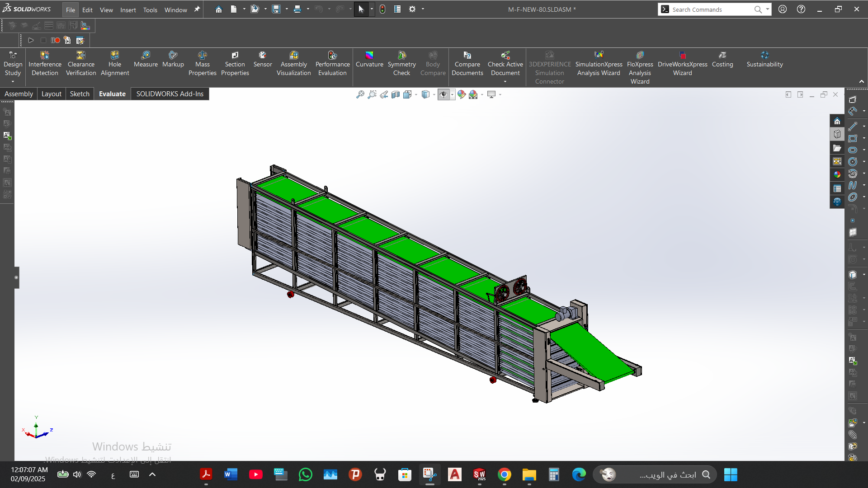Open the File menu
The width and height of the screenshot is (868, 488).
(71, 10)
